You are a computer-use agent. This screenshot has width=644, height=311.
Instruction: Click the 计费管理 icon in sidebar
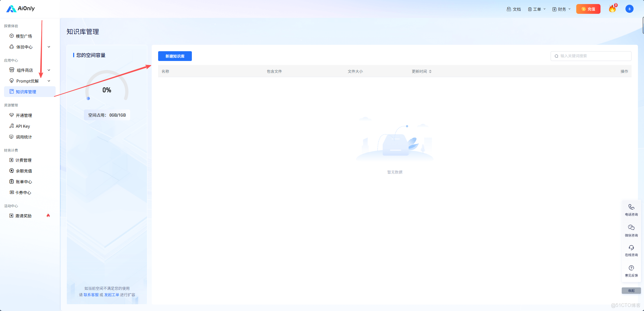point(11,160)
